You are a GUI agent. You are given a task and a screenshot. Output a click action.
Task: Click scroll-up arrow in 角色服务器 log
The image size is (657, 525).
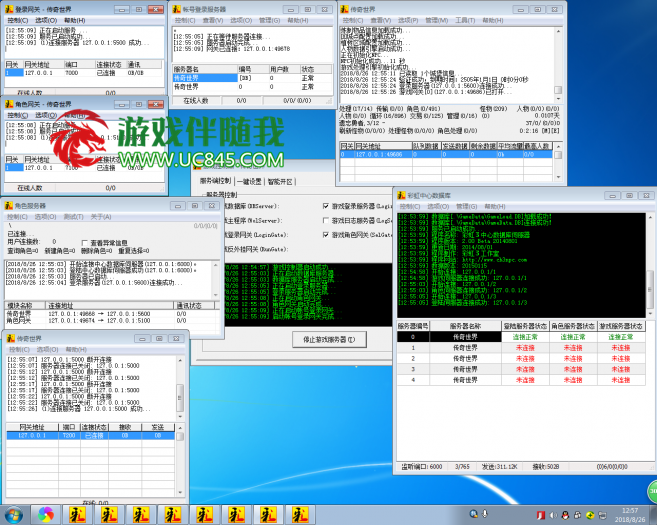point(216,265)
